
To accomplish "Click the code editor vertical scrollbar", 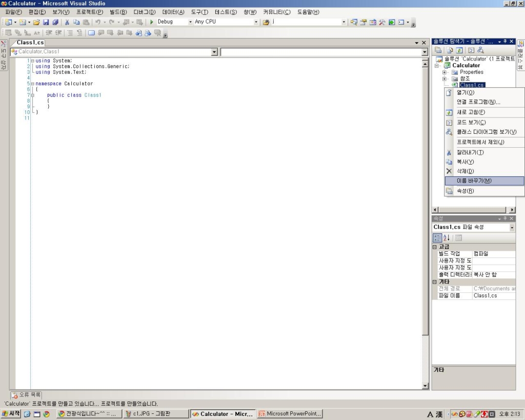I will (425, 224).
